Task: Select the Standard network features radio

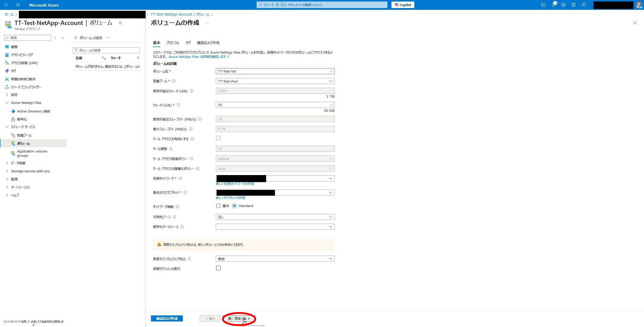Action: (x=234, y=206)
